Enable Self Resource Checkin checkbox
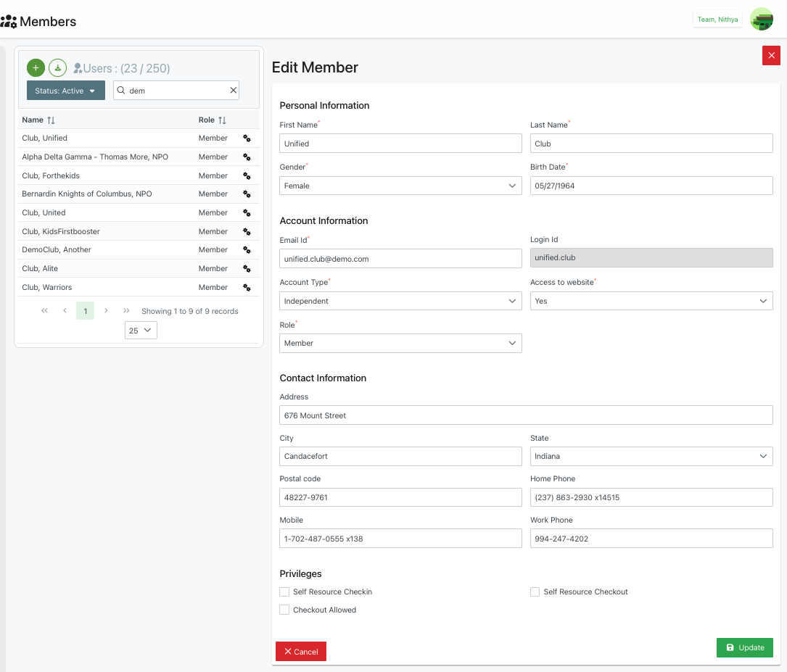 [284, 592]
